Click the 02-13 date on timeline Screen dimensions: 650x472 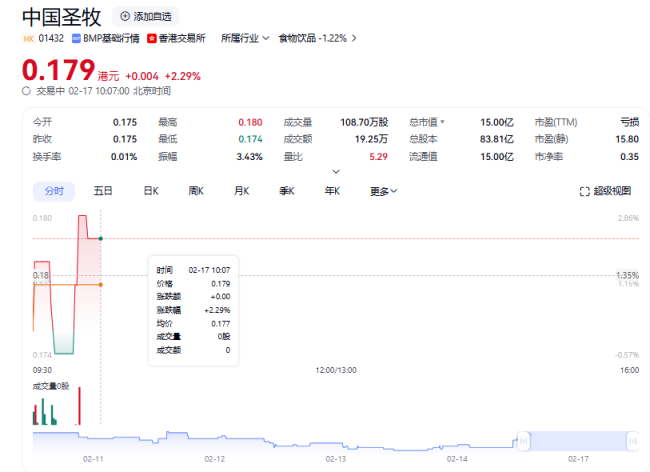[336, 459]
